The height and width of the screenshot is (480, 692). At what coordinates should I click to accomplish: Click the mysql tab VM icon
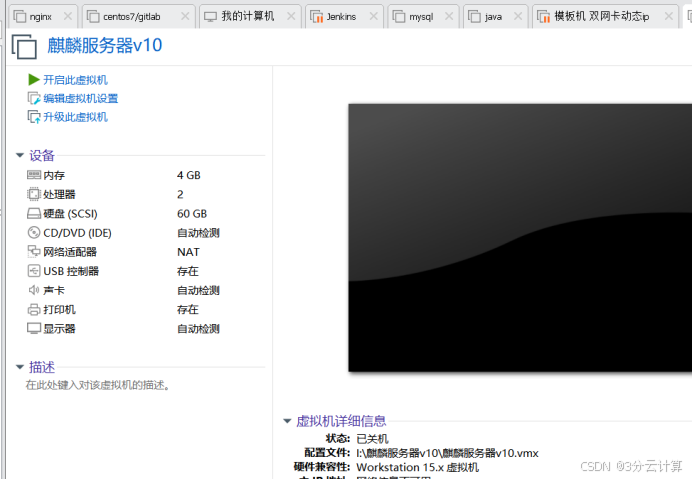click(x=399, y=17)
